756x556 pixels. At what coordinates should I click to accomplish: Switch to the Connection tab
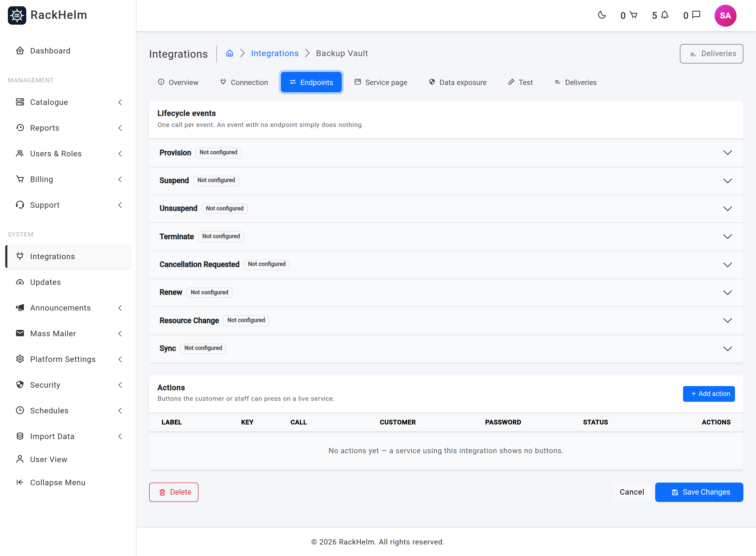click(244, 82)
